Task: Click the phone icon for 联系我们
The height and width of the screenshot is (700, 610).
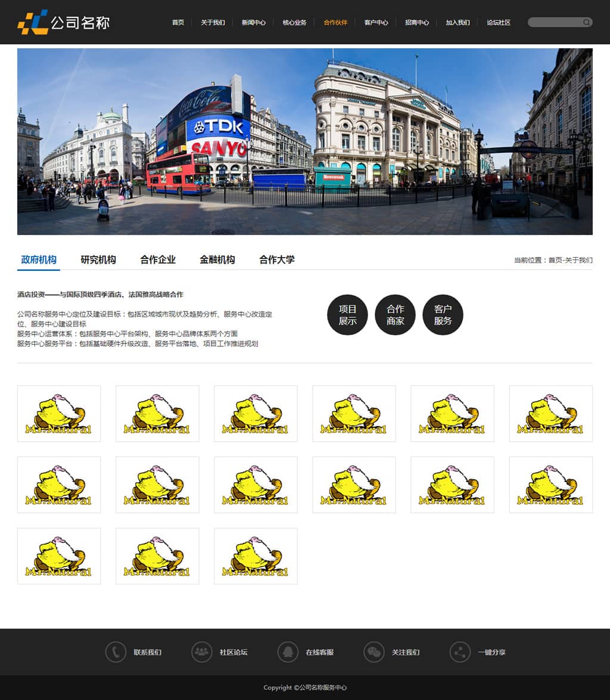Action: (x=116, y=652)
